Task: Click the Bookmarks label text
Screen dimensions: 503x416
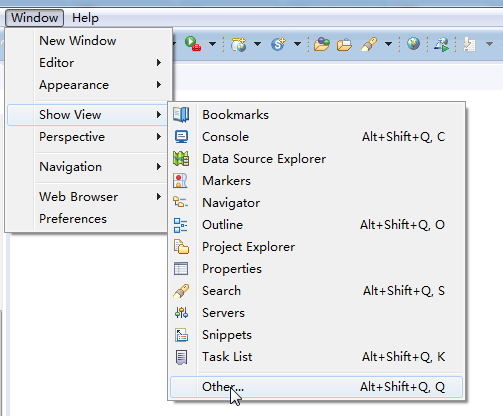Action: [235, 115]
